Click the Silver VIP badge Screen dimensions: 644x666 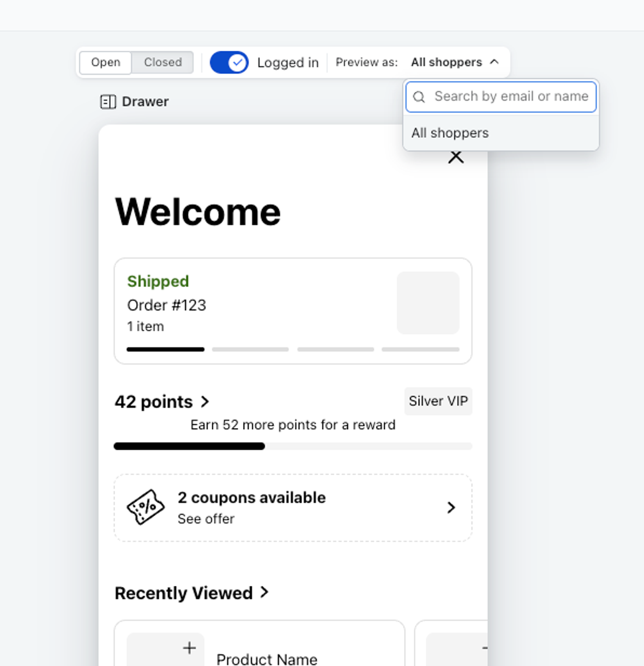[x=438, y=401]
